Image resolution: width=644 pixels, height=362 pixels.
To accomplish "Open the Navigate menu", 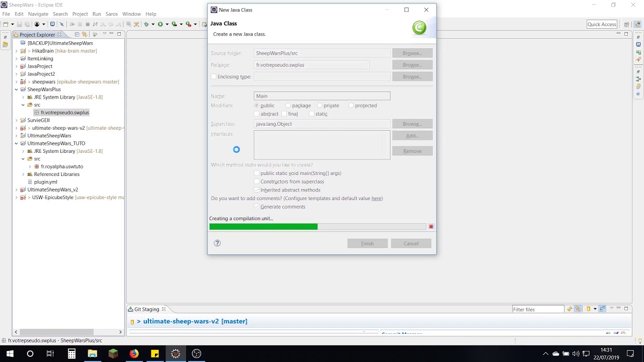I will (38, 14).
